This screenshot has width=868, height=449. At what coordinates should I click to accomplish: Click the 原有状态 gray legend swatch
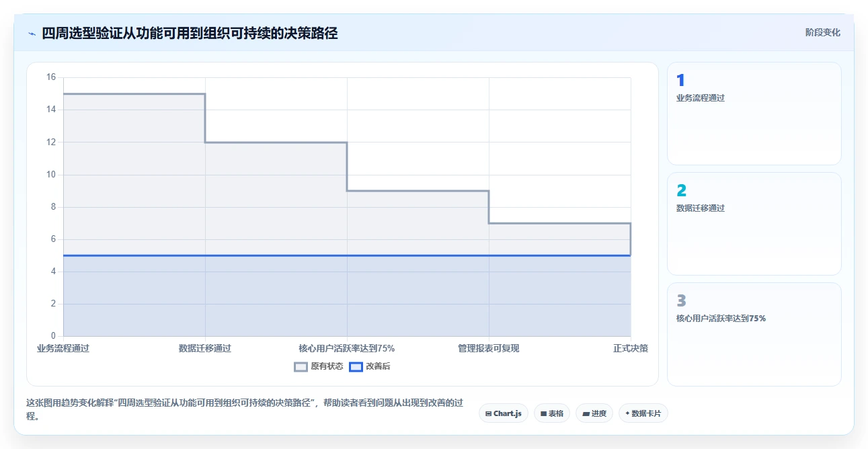tap(301, 366)
